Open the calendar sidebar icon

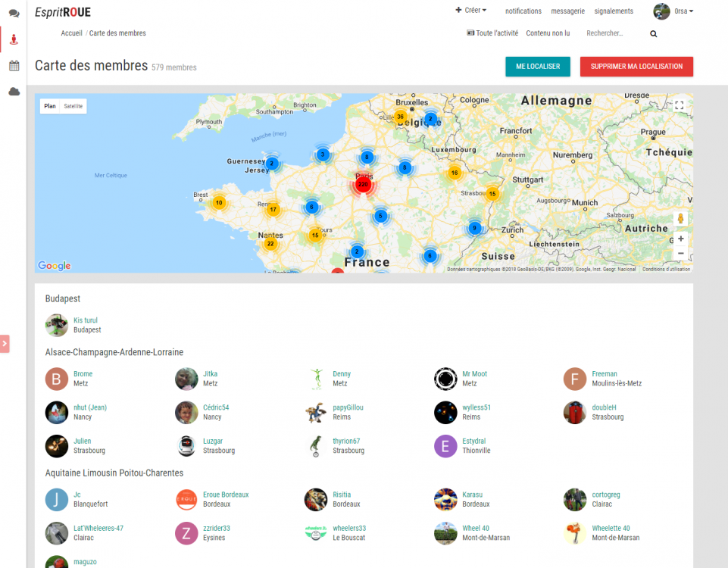[14, 65]
